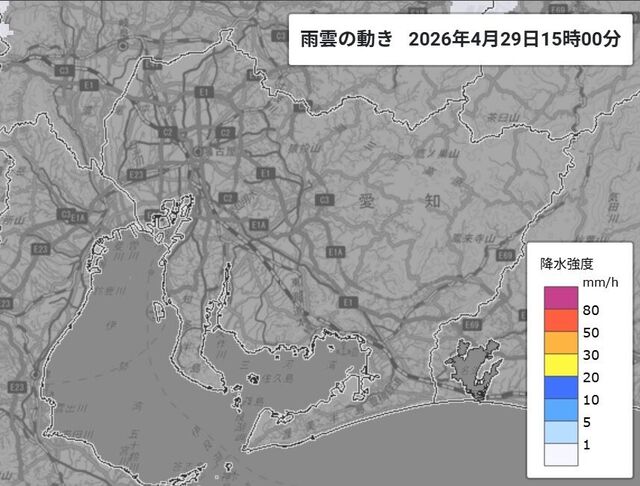Screen dimensions: 640x486
Task: Click the orange 30 mm/h legend swatch
Action: click(561, 343)
